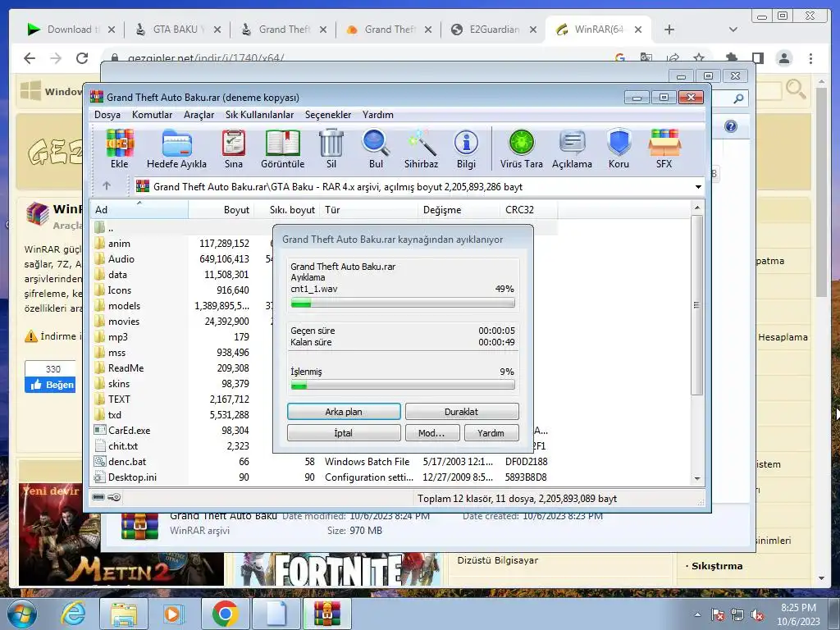840x630 pixels.
Task: Select the denc.bat file
Action: click(x=126, y=461)
